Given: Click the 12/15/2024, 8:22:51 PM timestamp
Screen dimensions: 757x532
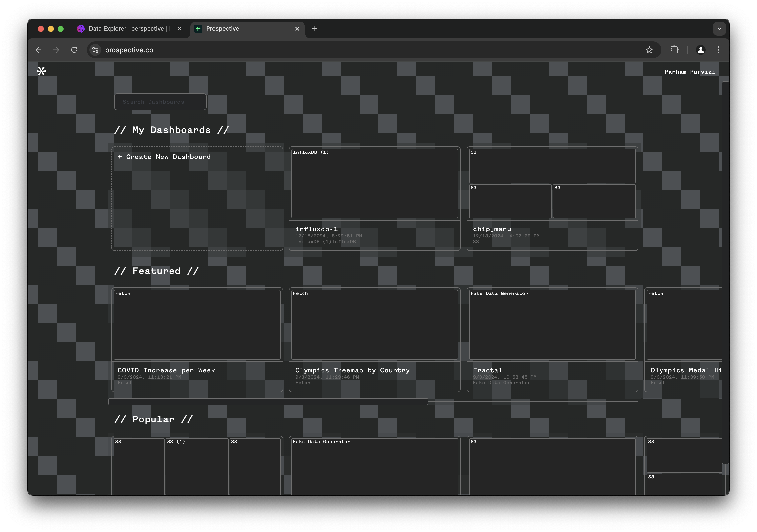Looking at the screenshot, I should point(328,236).
